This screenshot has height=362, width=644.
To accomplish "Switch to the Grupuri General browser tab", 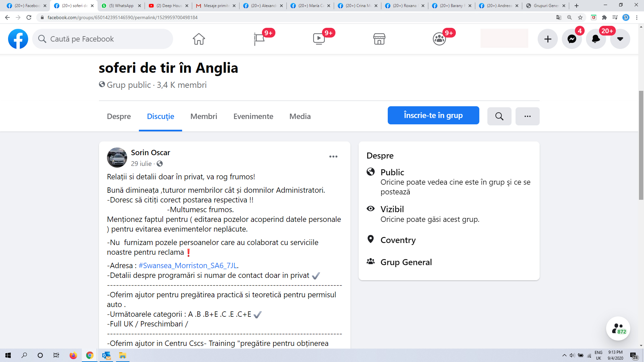I will point(545,6).
